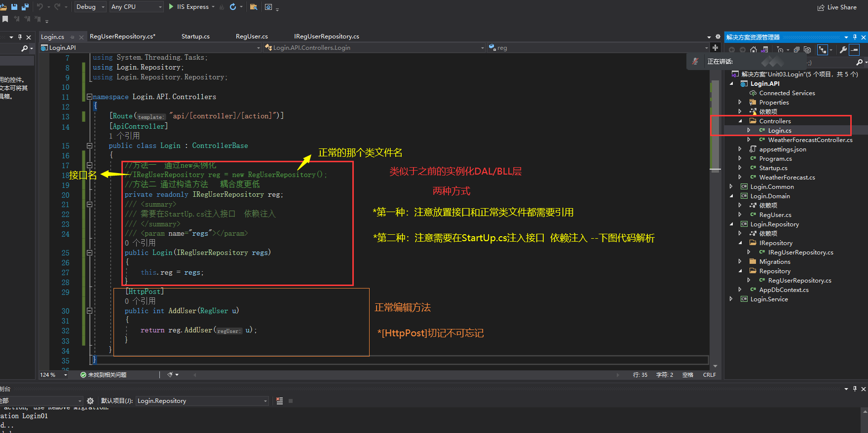Select the Login.cs editor tab
Screen dimensions: 868x433
click(x=52, y=37)
